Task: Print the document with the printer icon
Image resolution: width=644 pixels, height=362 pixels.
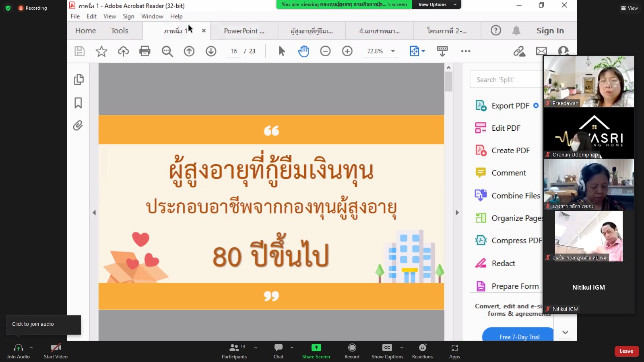Action: point(145,51)
